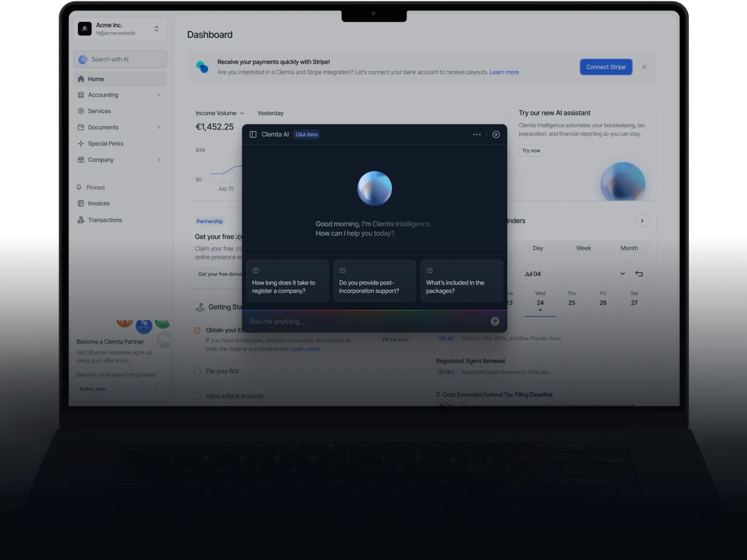The image size is (747, 560).
Task: Switch calendar to Month view
Action: 629,248
